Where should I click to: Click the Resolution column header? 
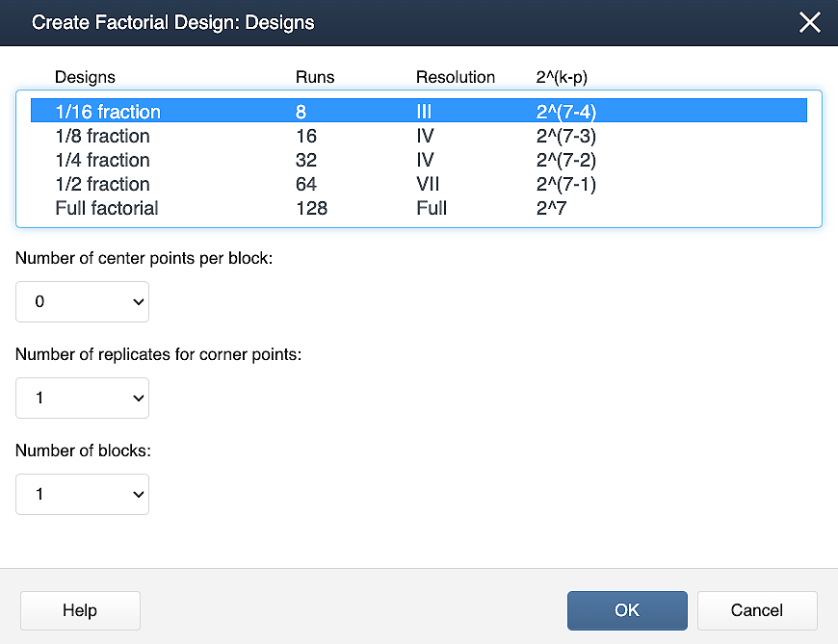point(456,77)
